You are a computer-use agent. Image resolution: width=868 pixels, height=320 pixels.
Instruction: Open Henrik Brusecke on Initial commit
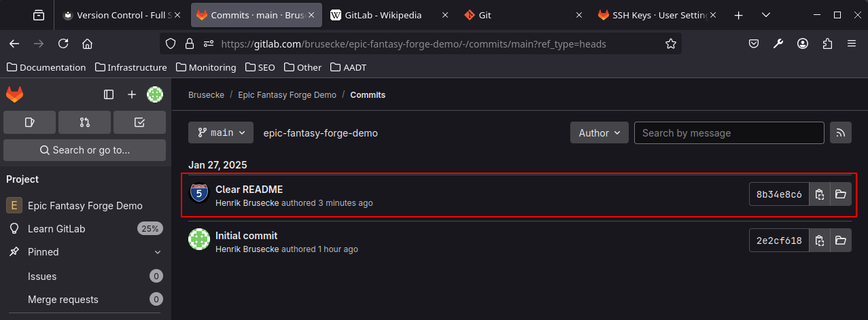pos(247,249)
